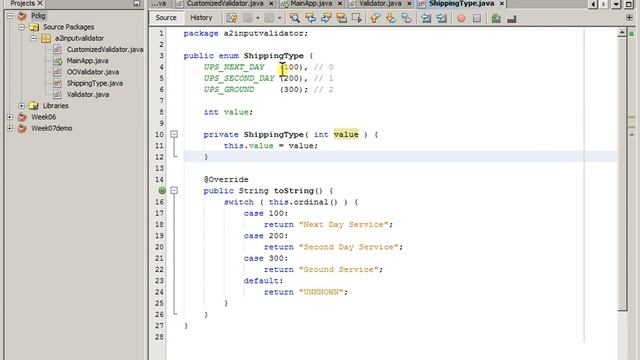This screenshot has height=360, width=640.
Task: Click the Find Selection magnifier icon
Action: pos(294,18)
